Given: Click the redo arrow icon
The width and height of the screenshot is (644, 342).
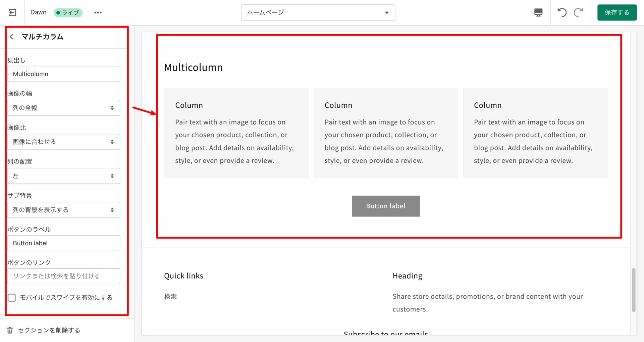Looking at the screenshot, I should tap(578, 13).
